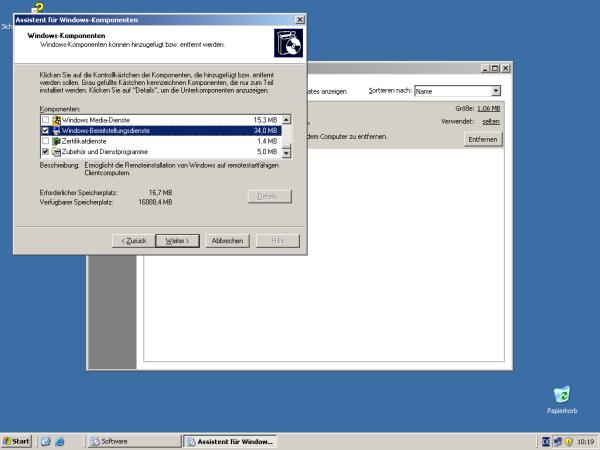
Task: Click the 10:19 clock
Action: pos(585,442)
